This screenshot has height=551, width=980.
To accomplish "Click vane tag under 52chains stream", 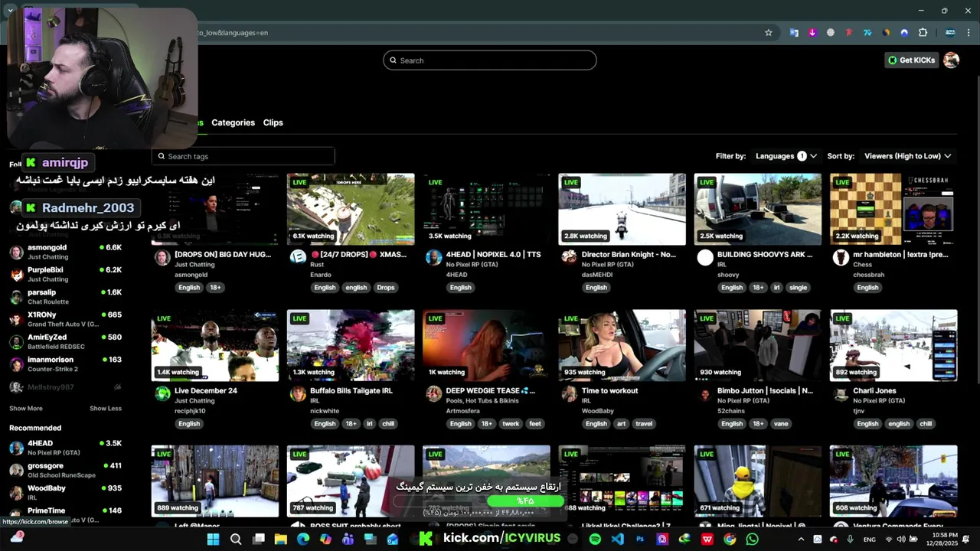I will [x=780, y=423].
